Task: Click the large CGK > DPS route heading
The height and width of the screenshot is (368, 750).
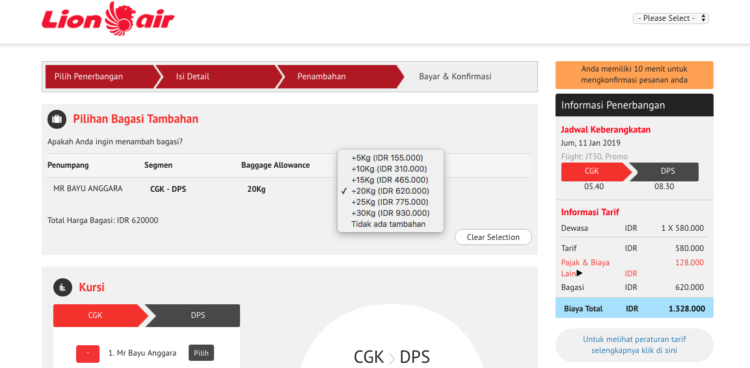Action: 391,357
